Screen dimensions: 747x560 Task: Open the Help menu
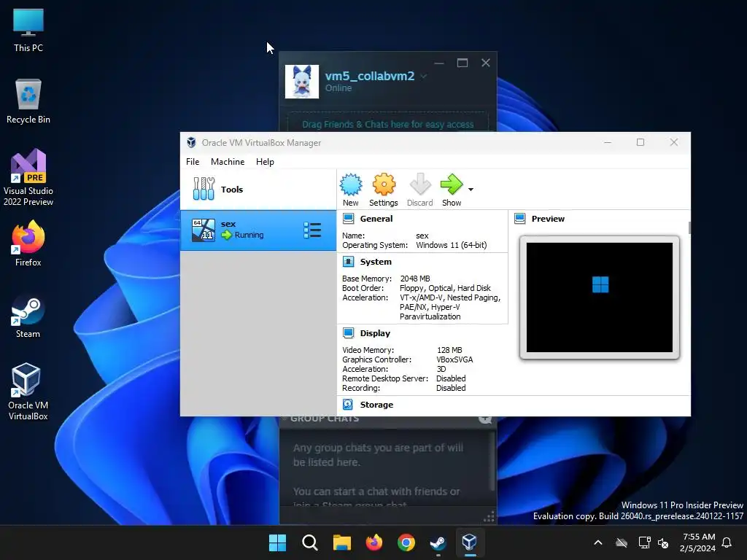point(265,162)
